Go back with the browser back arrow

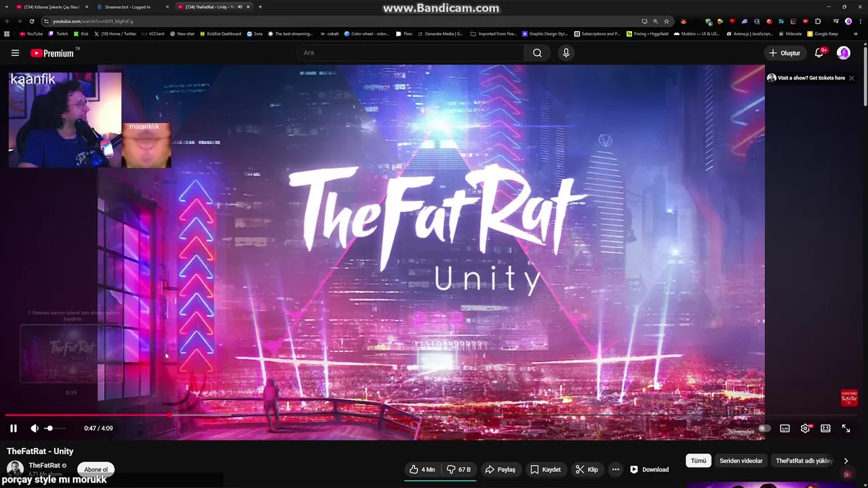click(7, 21)
